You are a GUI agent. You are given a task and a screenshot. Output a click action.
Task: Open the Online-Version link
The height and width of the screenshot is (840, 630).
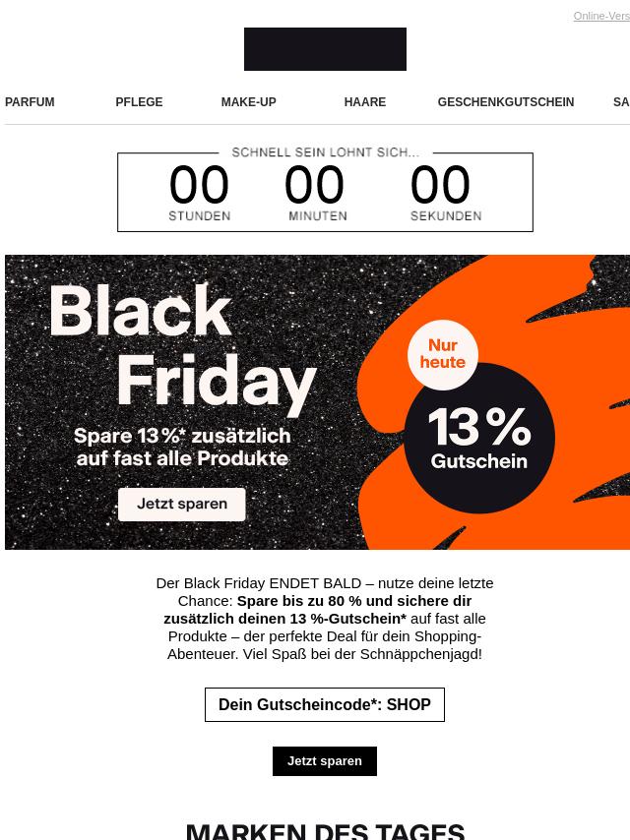601,16
